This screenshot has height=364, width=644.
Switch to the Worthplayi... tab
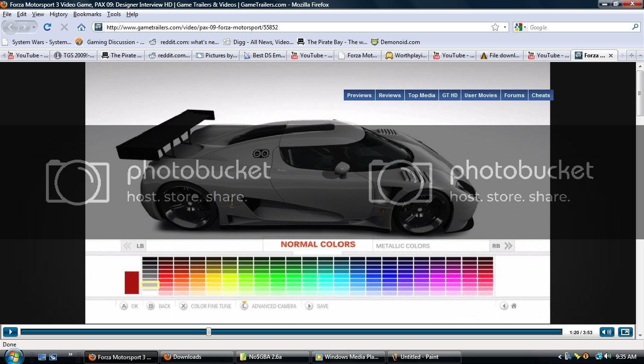405,55
